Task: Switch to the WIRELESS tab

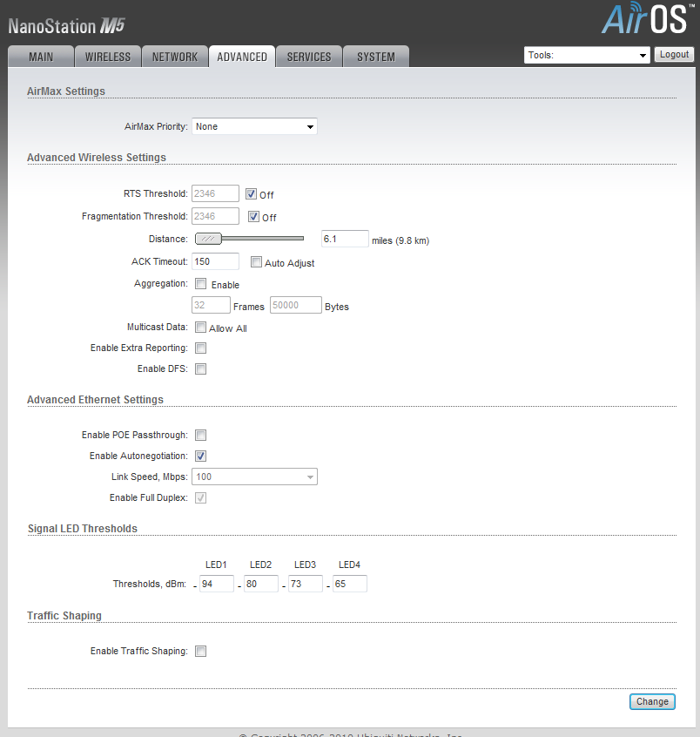Action: click(x=108, y=57)
